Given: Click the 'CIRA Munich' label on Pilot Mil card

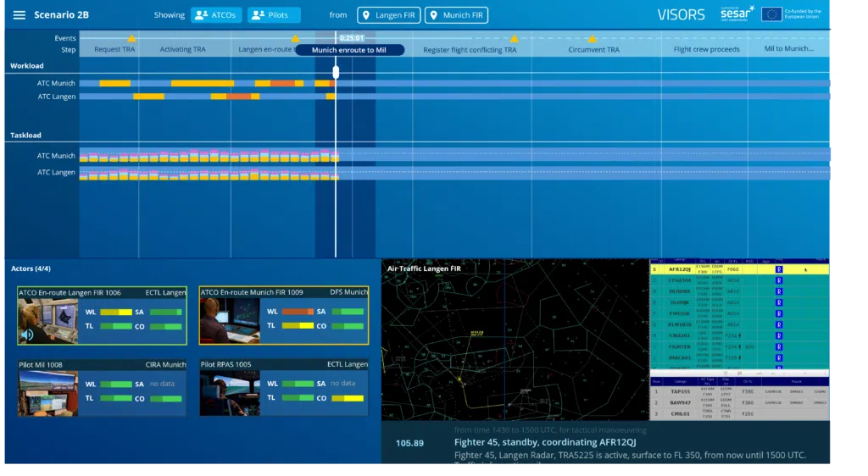Looking at the screenshot, I should (165, 365).
